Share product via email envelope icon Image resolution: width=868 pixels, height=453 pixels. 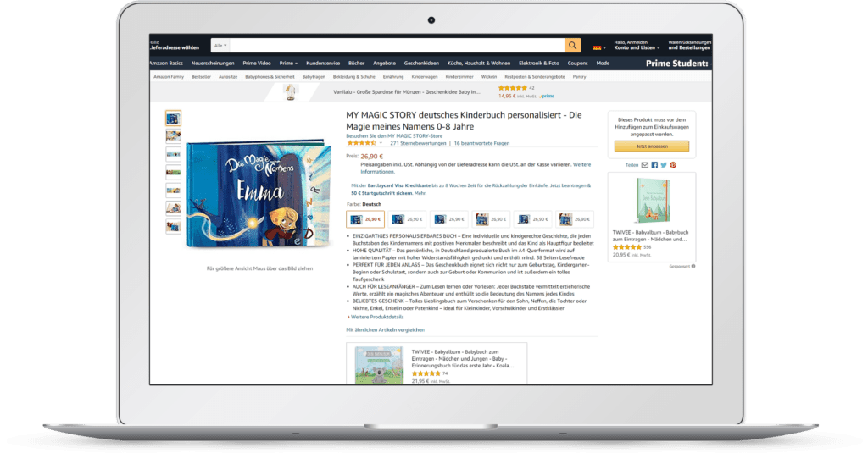[644, 165]
